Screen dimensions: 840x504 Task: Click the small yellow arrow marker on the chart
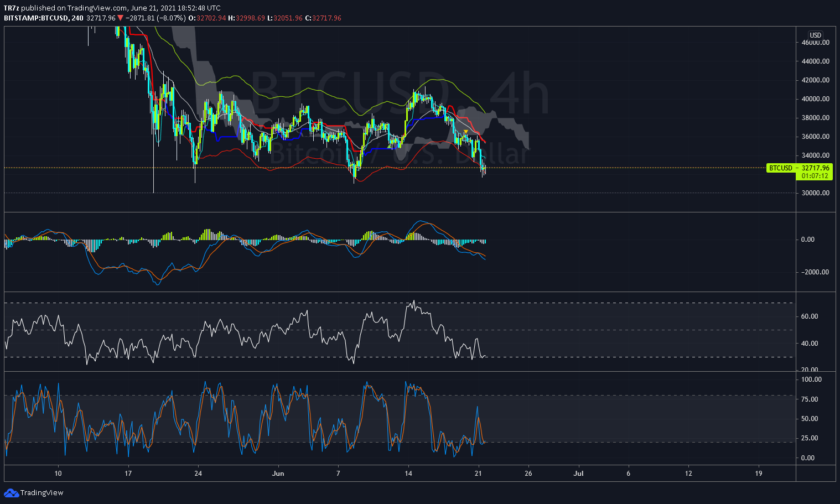click(466, 131)
